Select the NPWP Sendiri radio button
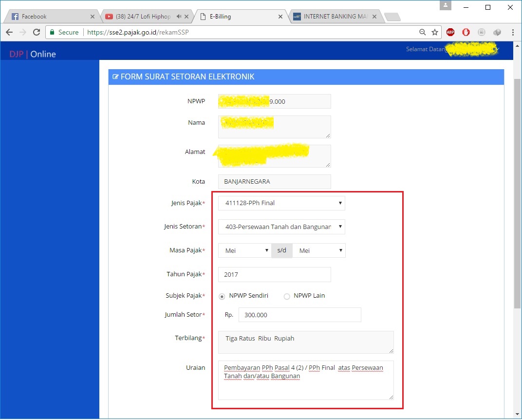The image size is (522, 420). tap(222, 296)
